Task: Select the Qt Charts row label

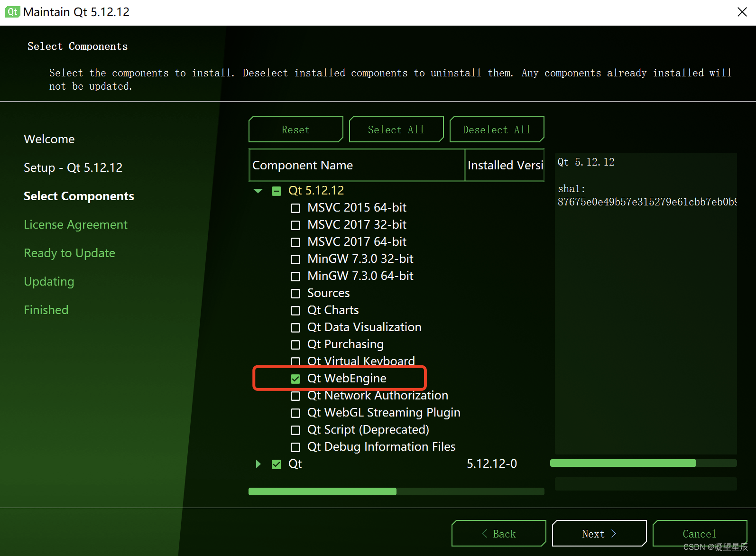Action: (x=333, y=310)
